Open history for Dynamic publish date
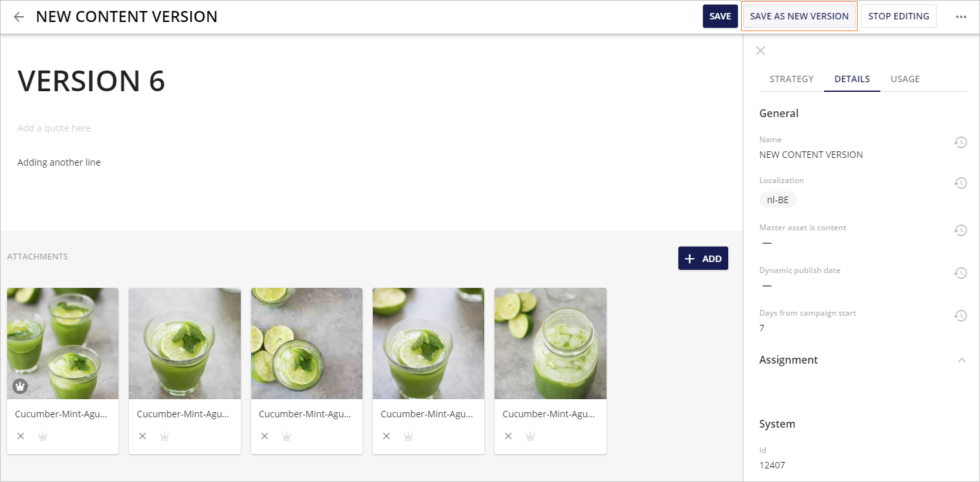 [x=961, y=273]
